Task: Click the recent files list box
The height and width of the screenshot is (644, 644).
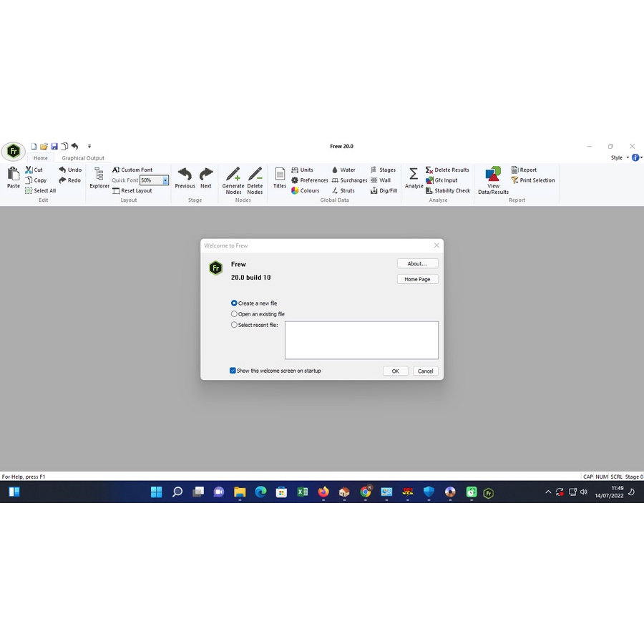Action: pyautogui.click(x=361, y=340)
